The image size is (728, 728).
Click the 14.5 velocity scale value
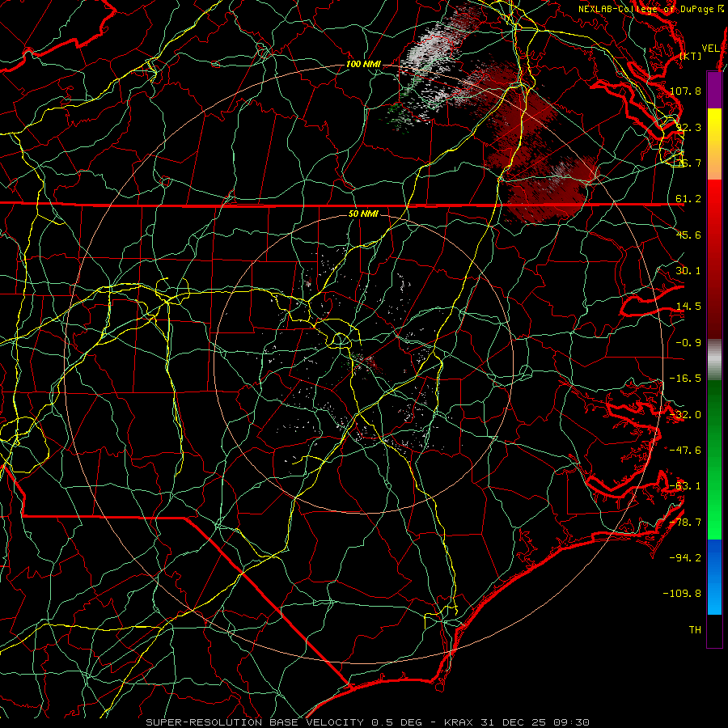point(688,307)
